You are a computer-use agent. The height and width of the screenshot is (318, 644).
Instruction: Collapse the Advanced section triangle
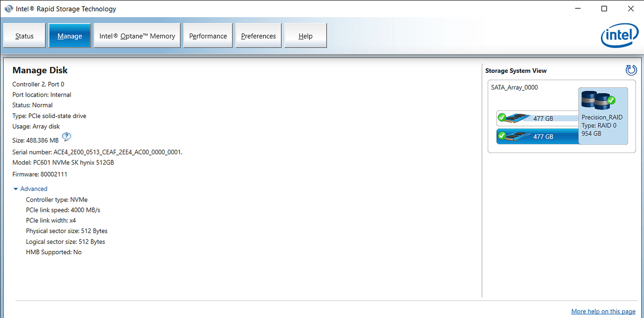coord(16,189)
